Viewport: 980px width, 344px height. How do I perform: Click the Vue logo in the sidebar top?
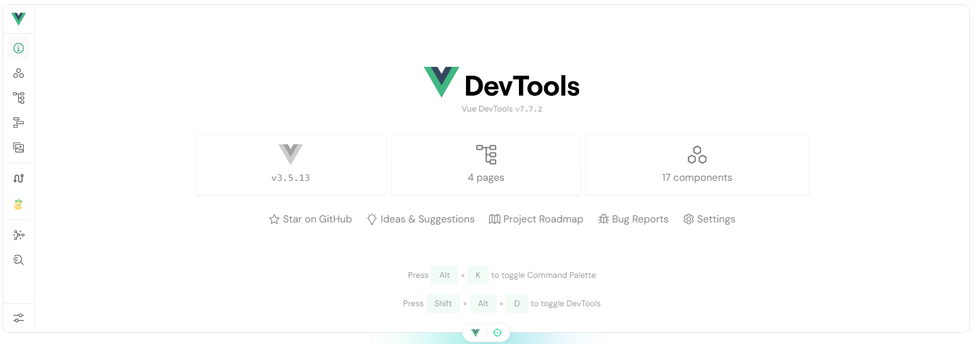19,19
